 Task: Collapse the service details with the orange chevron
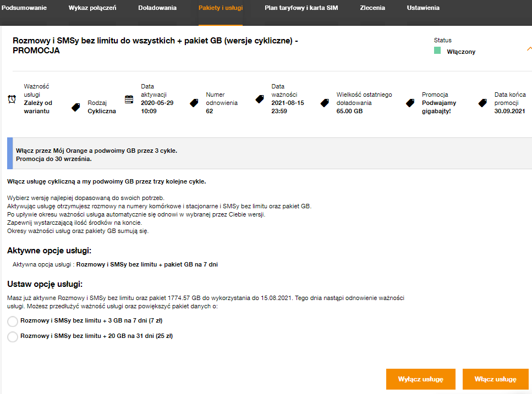pos(529,48)
